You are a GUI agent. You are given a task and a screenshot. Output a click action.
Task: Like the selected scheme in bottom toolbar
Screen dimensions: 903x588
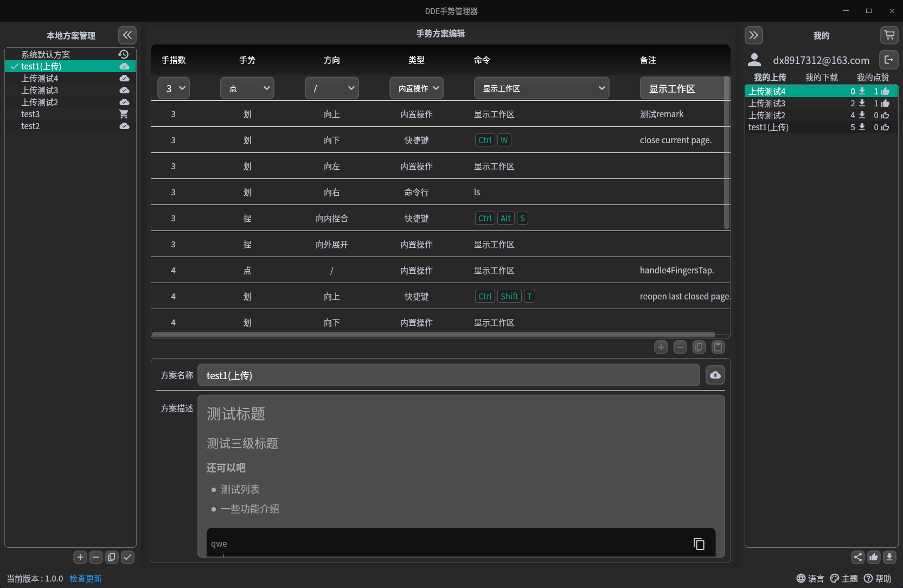[x=874, y=557]
